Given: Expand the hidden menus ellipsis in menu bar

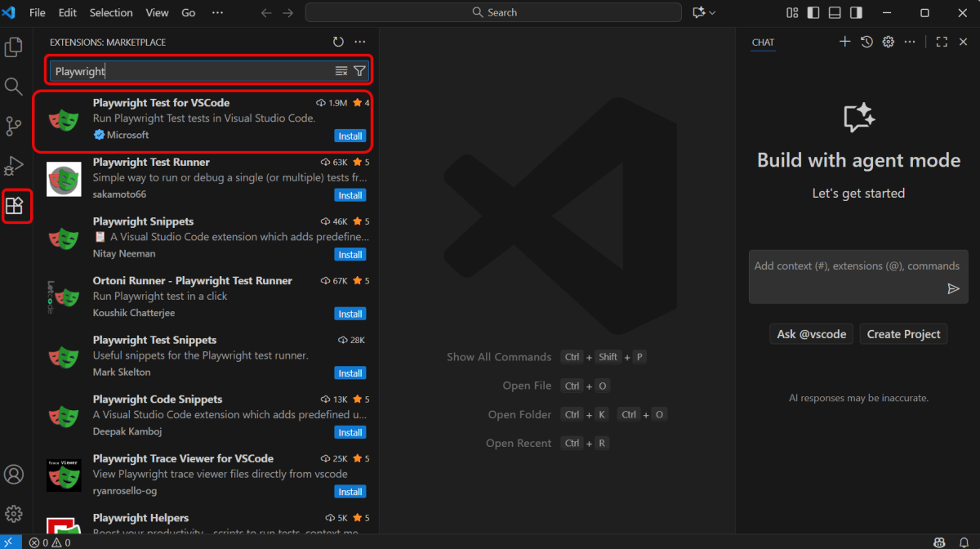Looking at the screenshot, I should click(217, 13).
